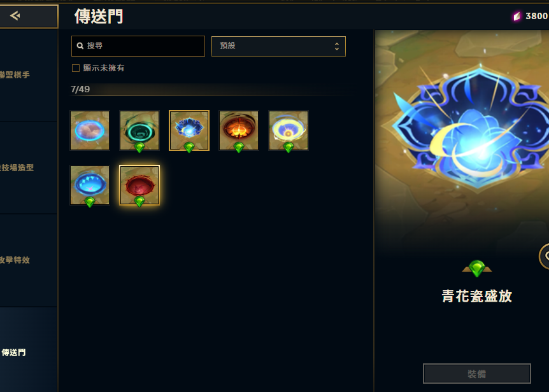Choose the blue porcelain flower portal
This screenshot has height=392, width=549.
[189, 130]
